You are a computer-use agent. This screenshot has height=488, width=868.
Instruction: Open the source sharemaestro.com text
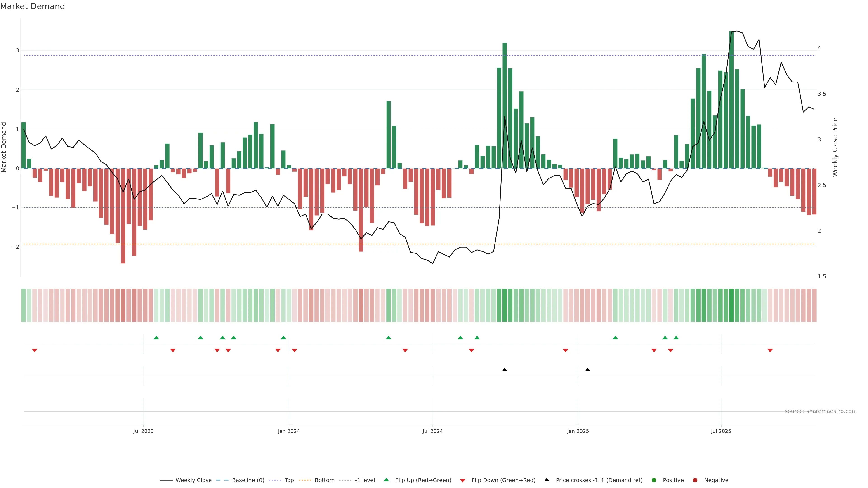[x=821, y=411]
